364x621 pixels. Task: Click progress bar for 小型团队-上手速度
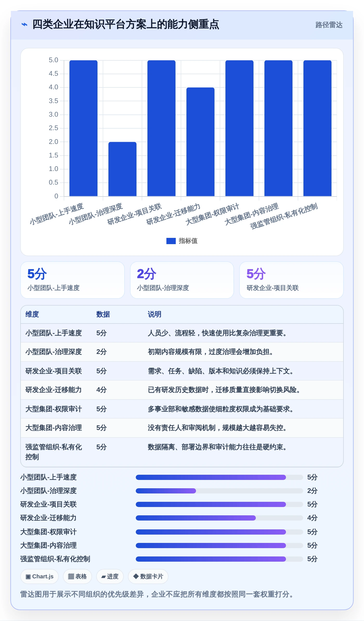[219, 477]
